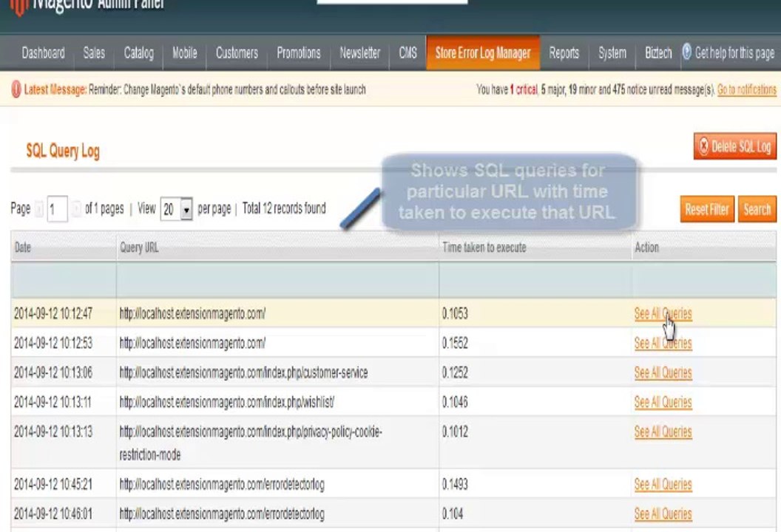Screen dimensions: 781x532
Task: Click the page number input field
Action: (57, 210)
